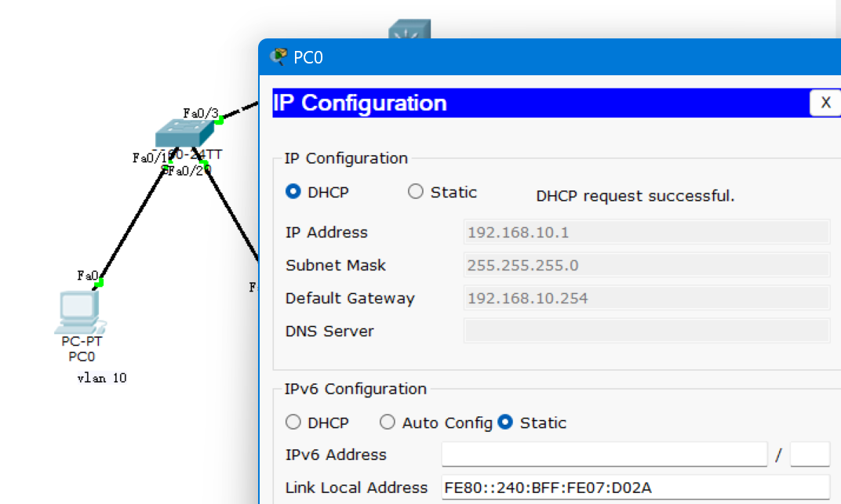This screenshot has height=504, width=841.
Task: Select the Static IPv4 radio button
Action: pyautogui.click(x=415, y=191)
